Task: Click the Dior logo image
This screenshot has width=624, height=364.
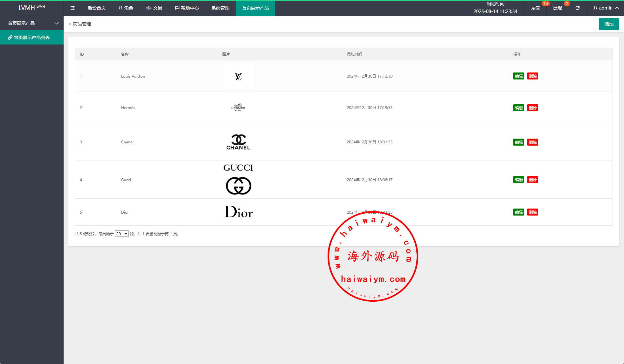Action: tap(238, 212)
